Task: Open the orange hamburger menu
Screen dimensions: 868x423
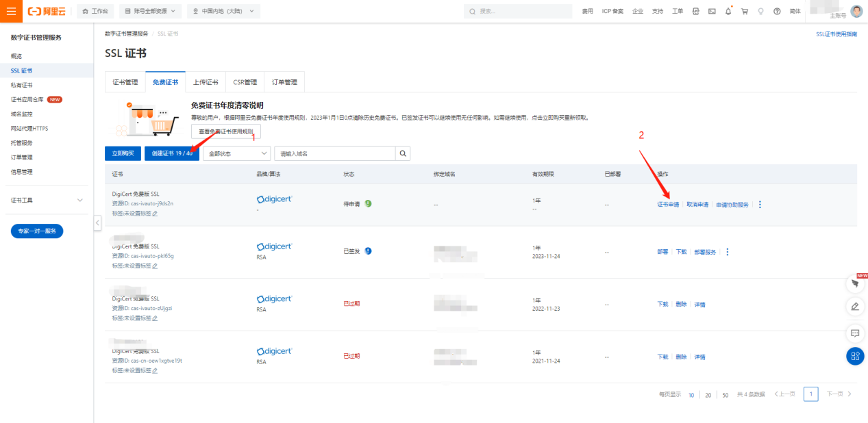Action: [x=11, y=11]
